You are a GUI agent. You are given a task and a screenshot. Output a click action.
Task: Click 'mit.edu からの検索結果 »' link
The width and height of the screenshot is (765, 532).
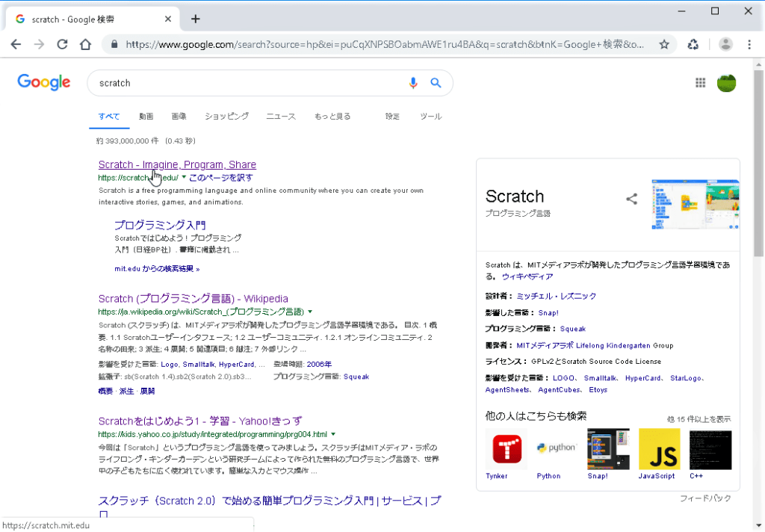157,269
